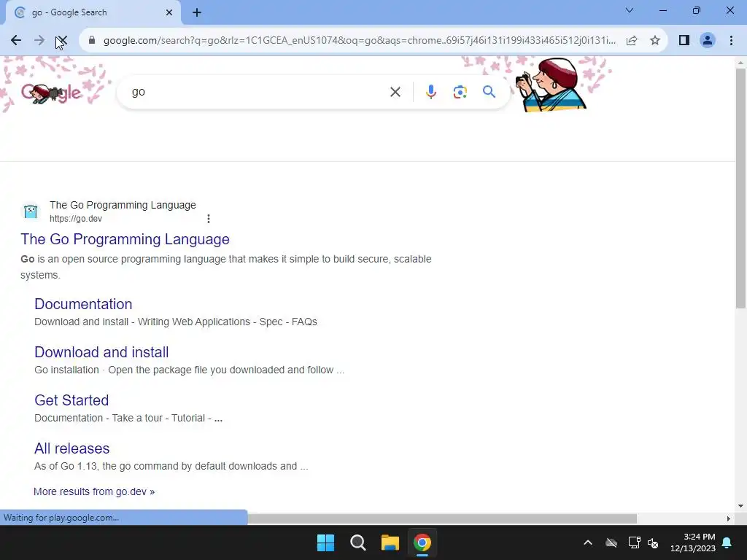Open File Explorer from the taskbar
Screen dimensions: 747x560
[x=390, y=542]
